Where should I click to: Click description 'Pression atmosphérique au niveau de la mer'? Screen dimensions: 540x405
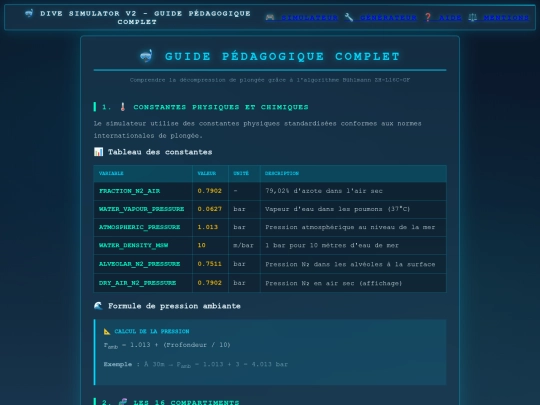(350, 227)
